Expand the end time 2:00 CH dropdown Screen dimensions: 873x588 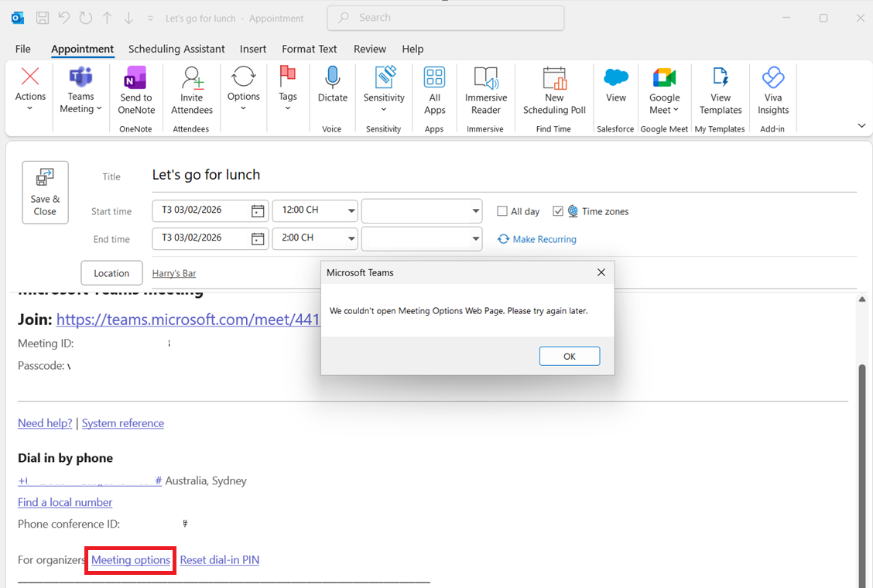(351, 238)
